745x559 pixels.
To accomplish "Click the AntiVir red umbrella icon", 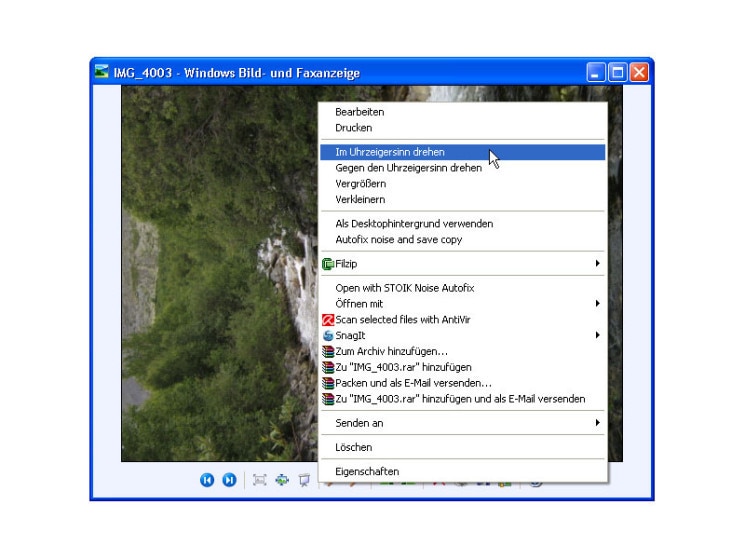I will click(x=327, y=320).
